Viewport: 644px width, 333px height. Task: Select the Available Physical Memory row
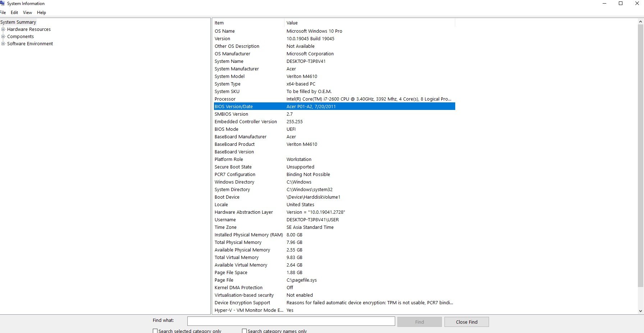point(334,250)
